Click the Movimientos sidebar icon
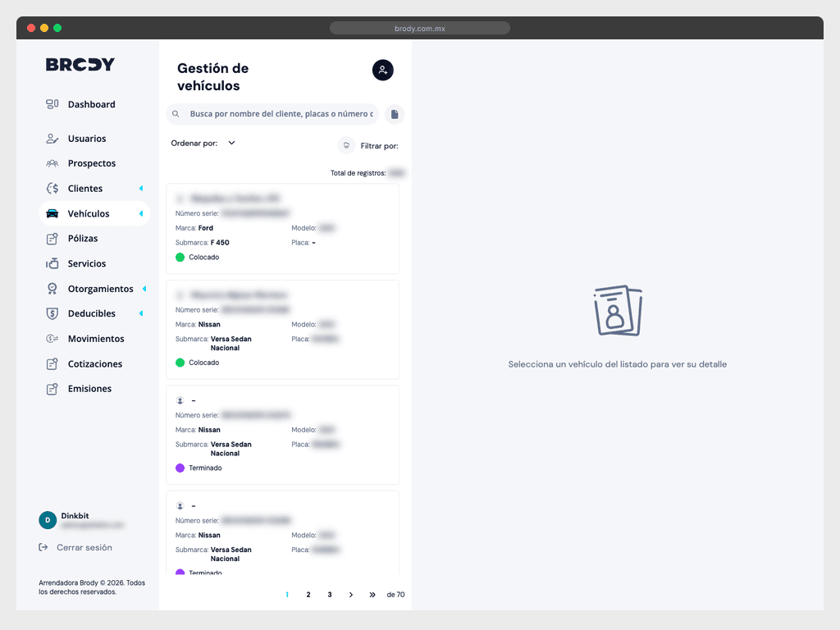Viewport: 840px width, 630px height. [52, 339]
